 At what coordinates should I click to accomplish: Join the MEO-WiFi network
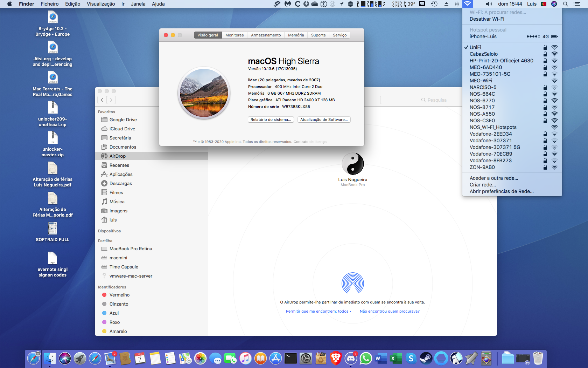(x=512, y=81)
